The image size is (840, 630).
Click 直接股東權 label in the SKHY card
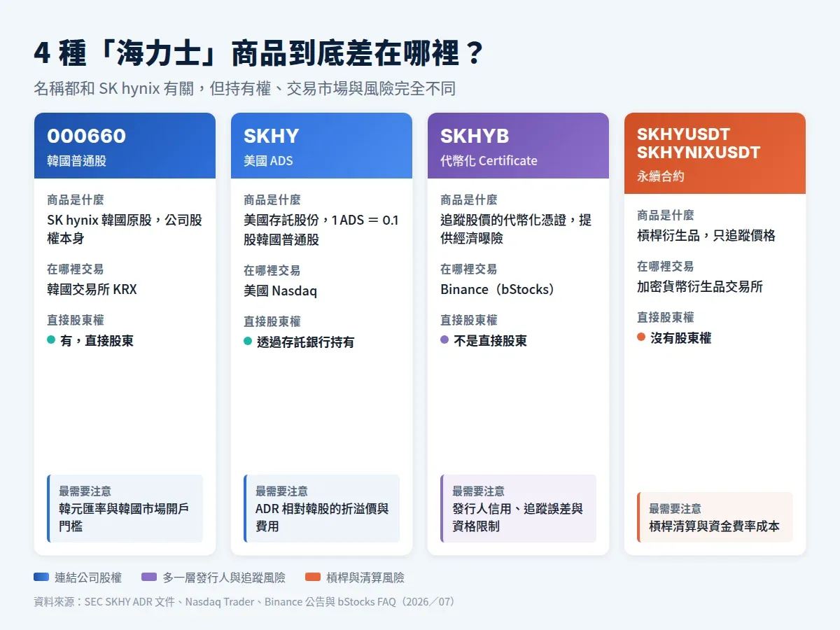click(272, 321)
